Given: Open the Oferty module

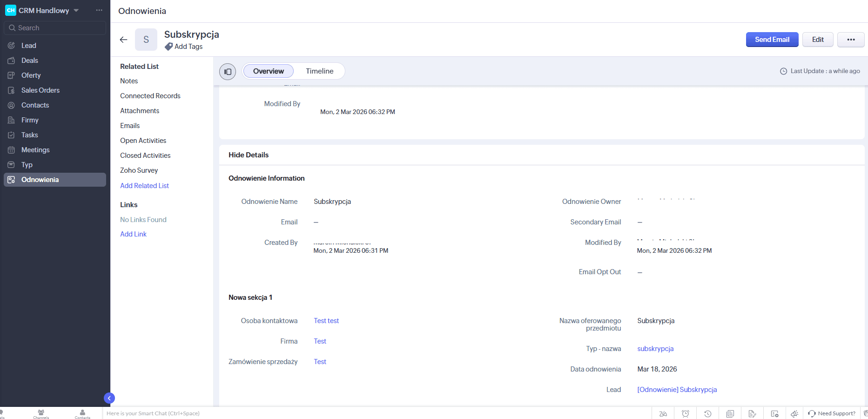Looking at the screenshot, I should [x=30, y=75].
